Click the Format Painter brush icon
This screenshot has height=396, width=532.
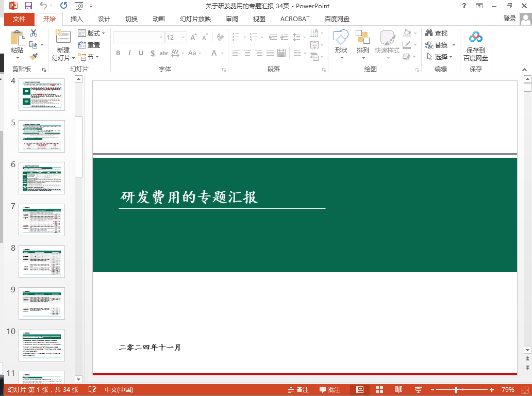pyautogui.click(x=34, y=56)
